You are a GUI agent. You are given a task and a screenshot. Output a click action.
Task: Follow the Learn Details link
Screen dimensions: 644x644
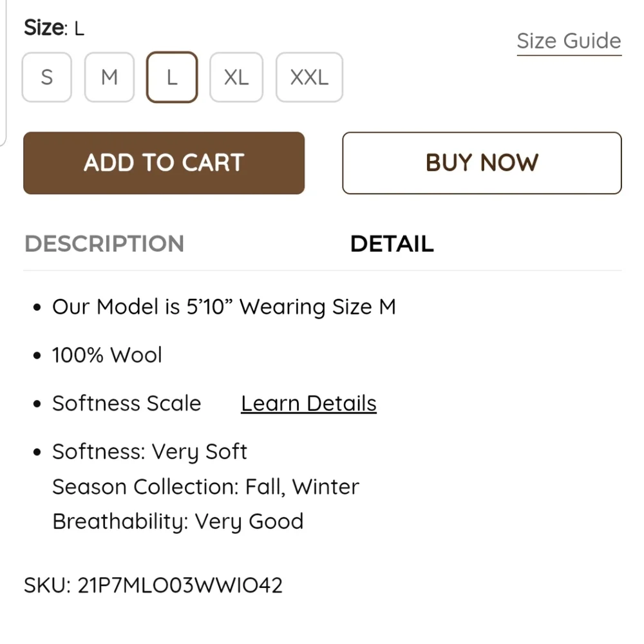(308, 404)
